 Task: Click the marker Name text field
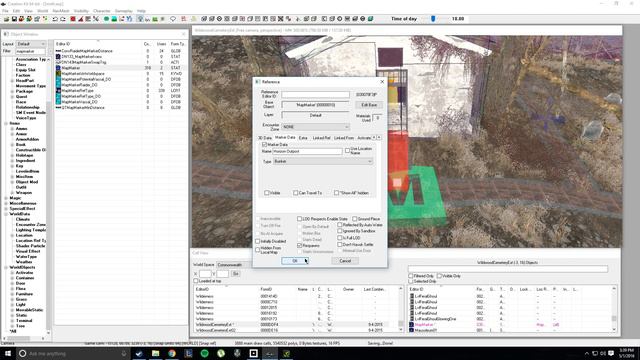click(307, 151)
